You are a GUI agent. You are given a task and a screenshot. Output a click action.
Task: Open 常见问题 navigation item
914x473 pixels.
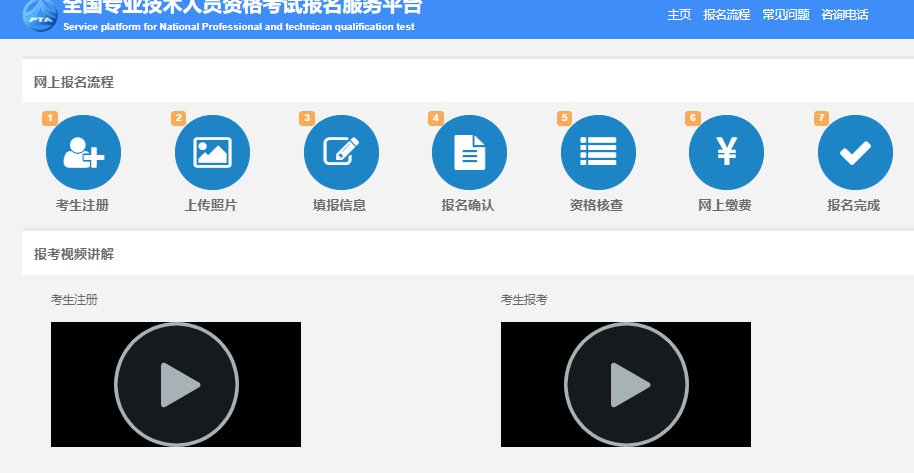pyautogui.click(x=786, y=15)
